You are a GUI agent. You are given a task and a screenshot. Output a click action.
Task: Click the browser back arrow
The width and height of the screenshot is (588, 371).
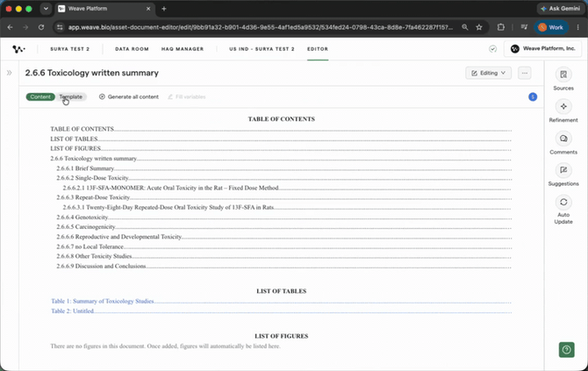point(11,27)
